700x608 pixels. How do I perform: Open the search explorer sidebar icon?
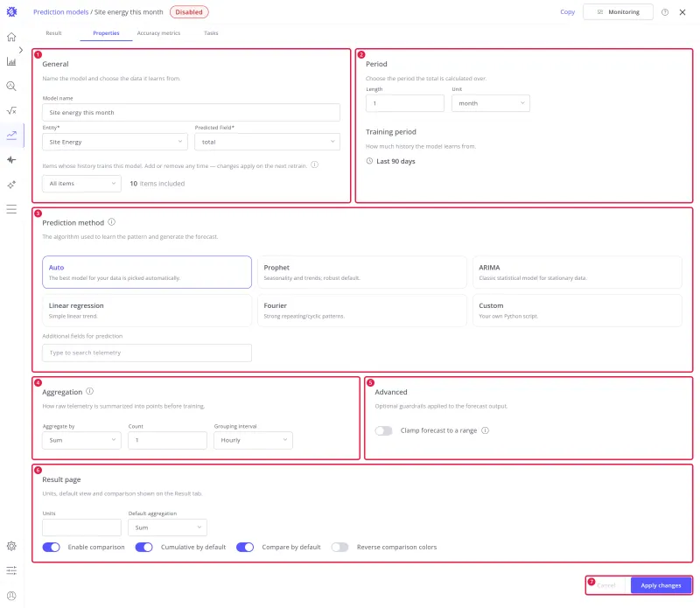[x=11, y=86]
